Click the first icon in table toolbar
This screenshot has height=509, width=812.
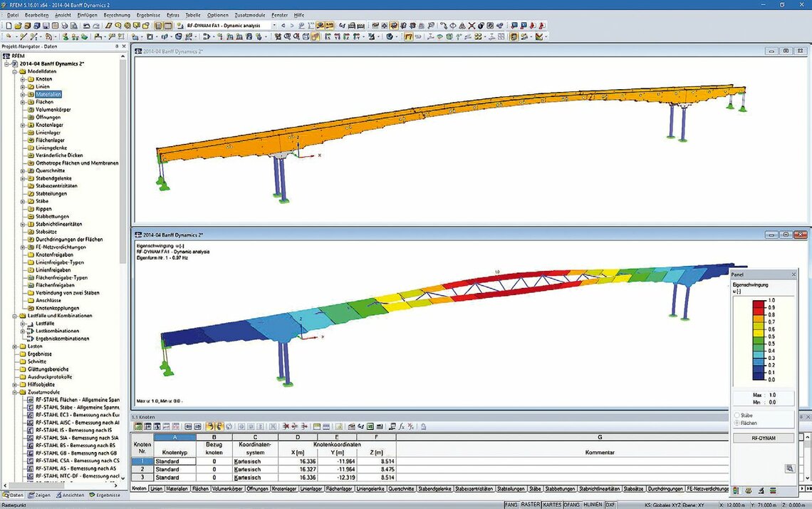click(138, 426)
